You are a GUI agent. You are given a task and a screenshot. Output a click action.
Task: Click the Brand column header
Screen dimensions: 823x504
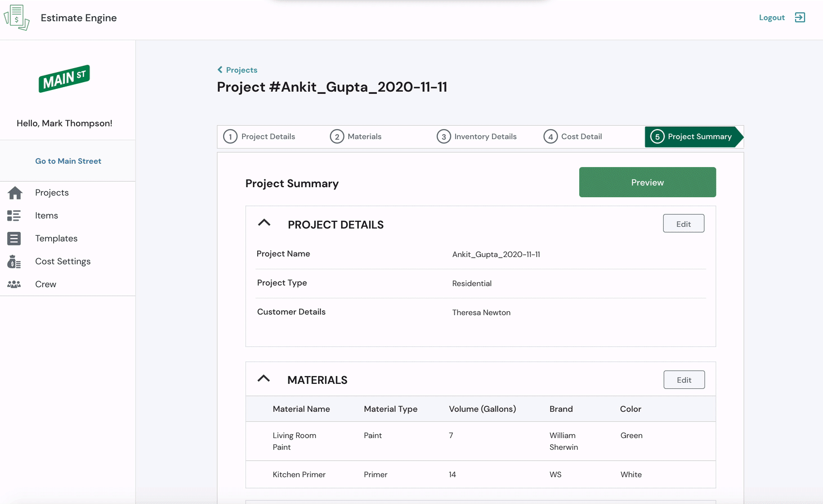click(561, 409)
